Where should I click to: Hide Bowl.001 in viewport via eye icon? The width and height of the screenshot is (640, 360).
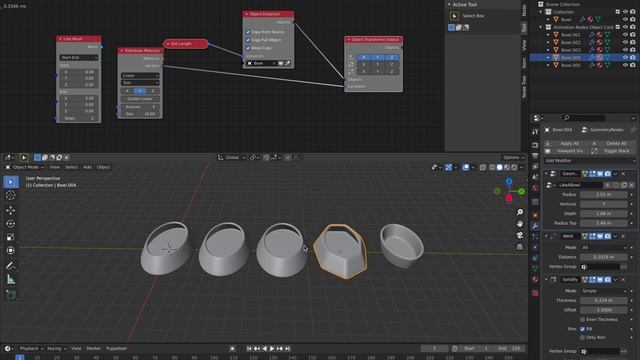[625, 35]
